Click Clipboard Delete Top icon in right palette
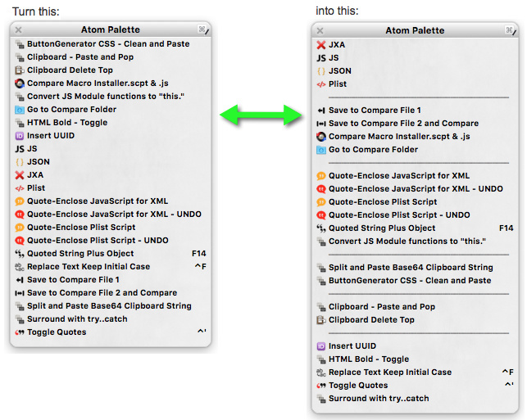 pyautogui.click(x=321, y=319)
